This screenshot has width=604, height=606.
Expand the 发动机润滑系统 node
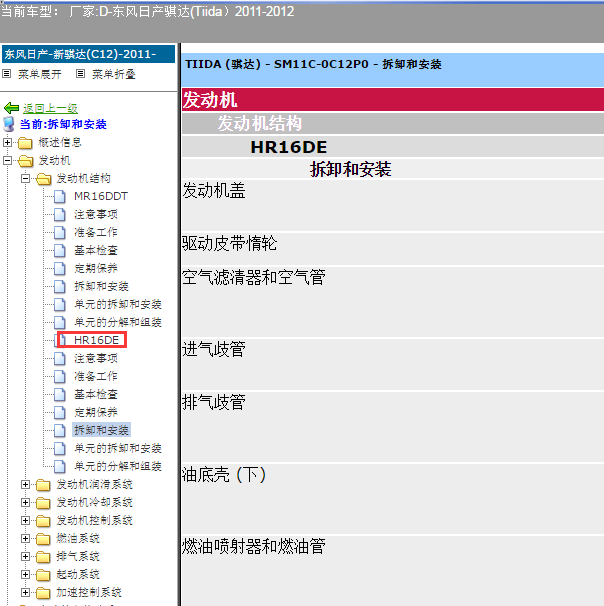click(x=26, y=484)
